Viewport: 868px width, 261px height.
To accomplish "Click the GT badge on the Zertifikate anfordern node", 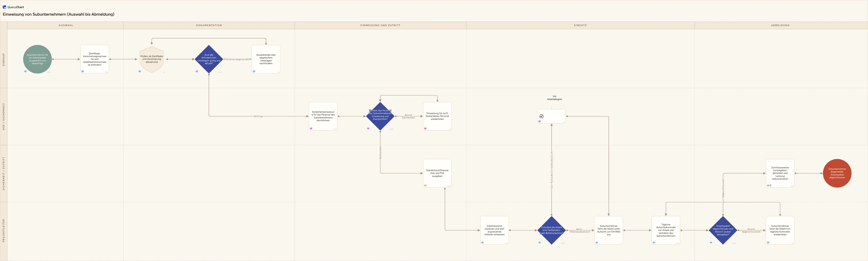I will point(83,71).
